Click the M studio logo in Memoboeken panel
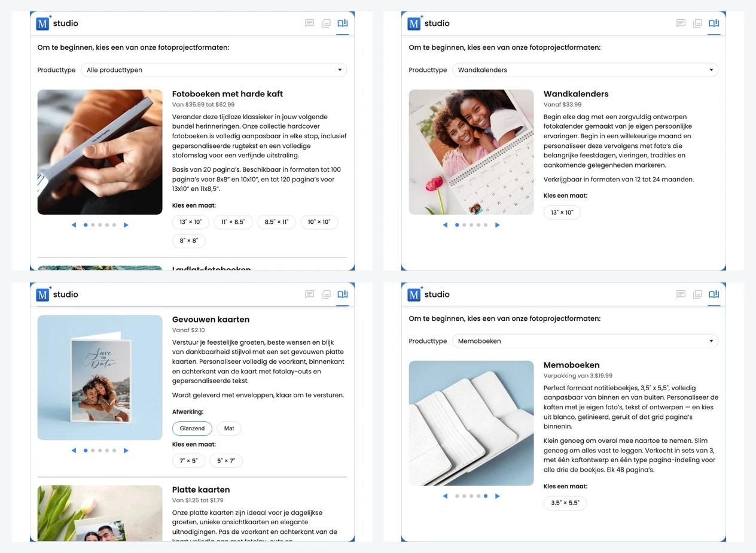756x553 pixels. [x=429, y=294]
